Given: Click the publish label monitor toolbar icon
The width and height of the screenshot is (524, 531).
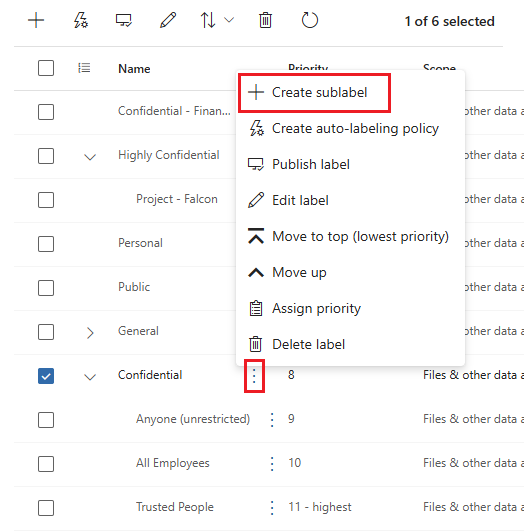Looking at the screenshot, I should tap(124, 20).
